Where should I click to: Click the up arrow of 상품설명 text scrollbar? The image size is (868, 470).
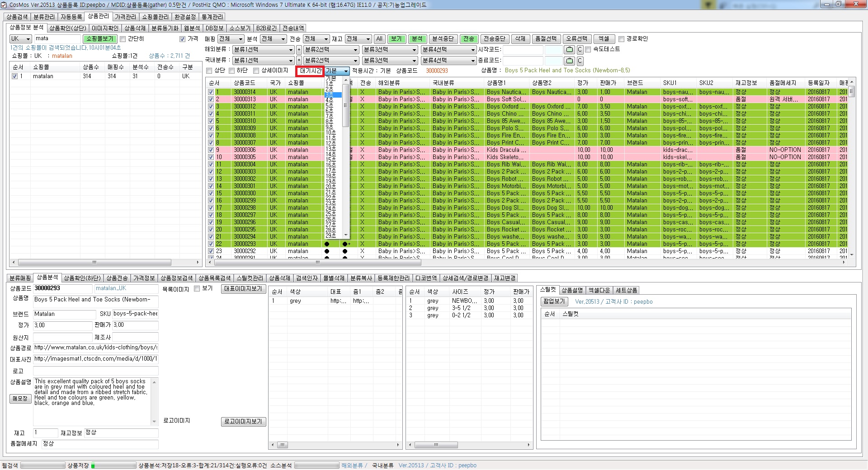click(154, 382)
